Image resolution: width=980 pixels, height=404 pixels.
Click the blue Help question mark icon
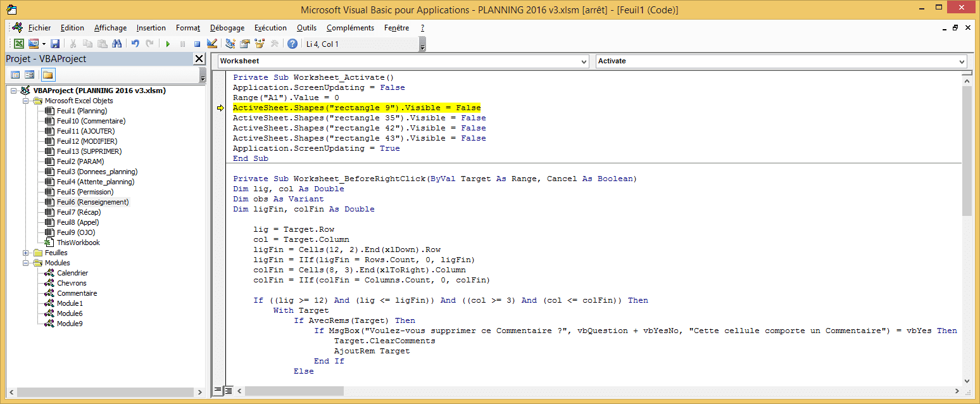[292, 44]
